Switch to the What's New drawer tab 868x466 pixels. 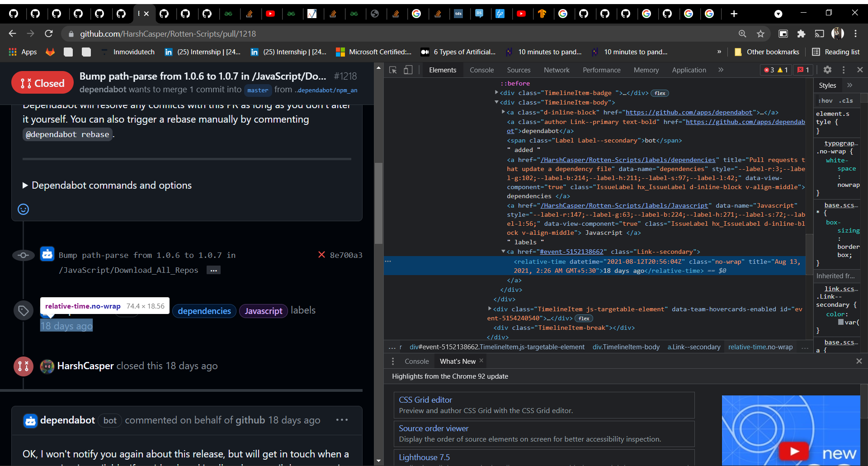tap(458, 361)
